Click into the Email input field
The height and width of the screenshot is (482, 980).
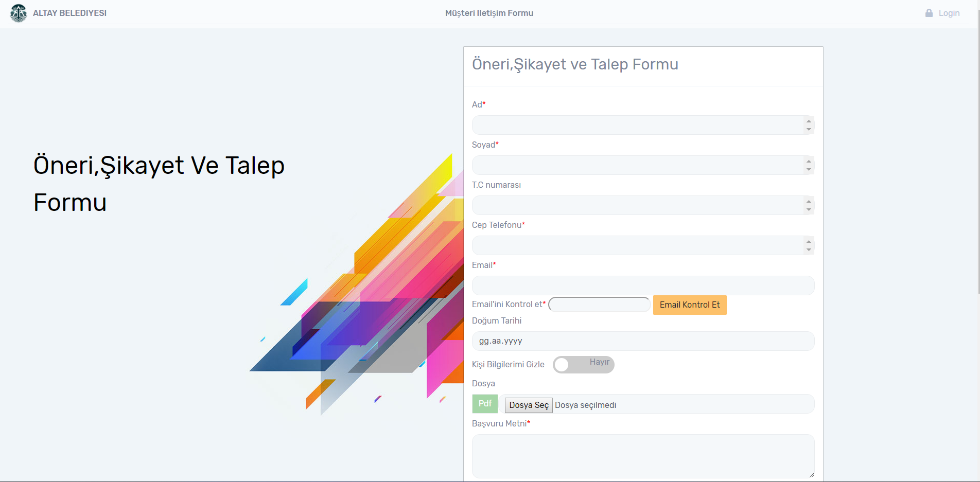pos(643,285)
